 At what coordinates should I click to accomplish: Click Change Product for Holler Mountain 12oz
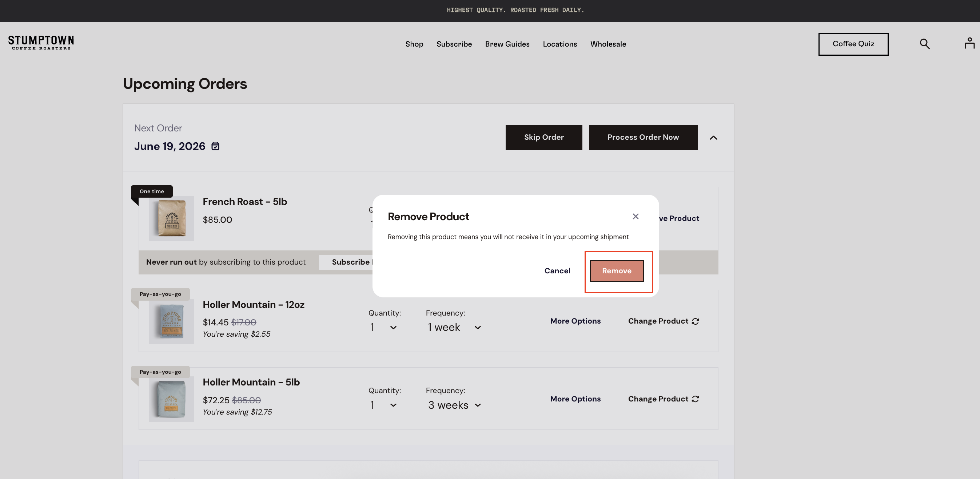click(x=663, y=321)
